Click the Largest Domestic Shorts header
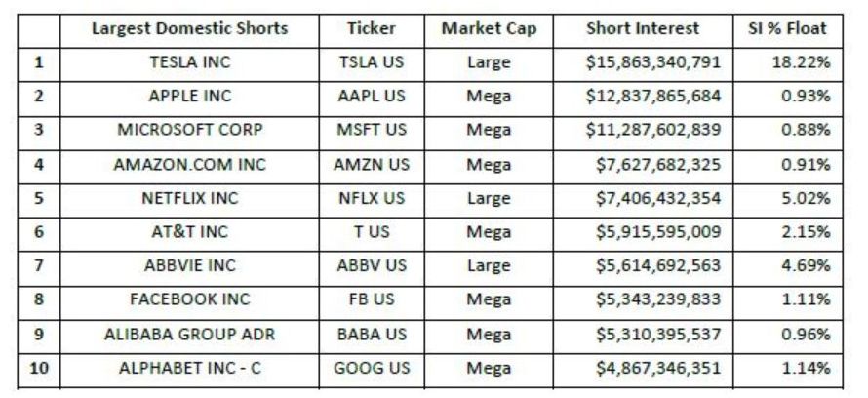This screenshot has width=868, height=398. [x=189, y=30]
